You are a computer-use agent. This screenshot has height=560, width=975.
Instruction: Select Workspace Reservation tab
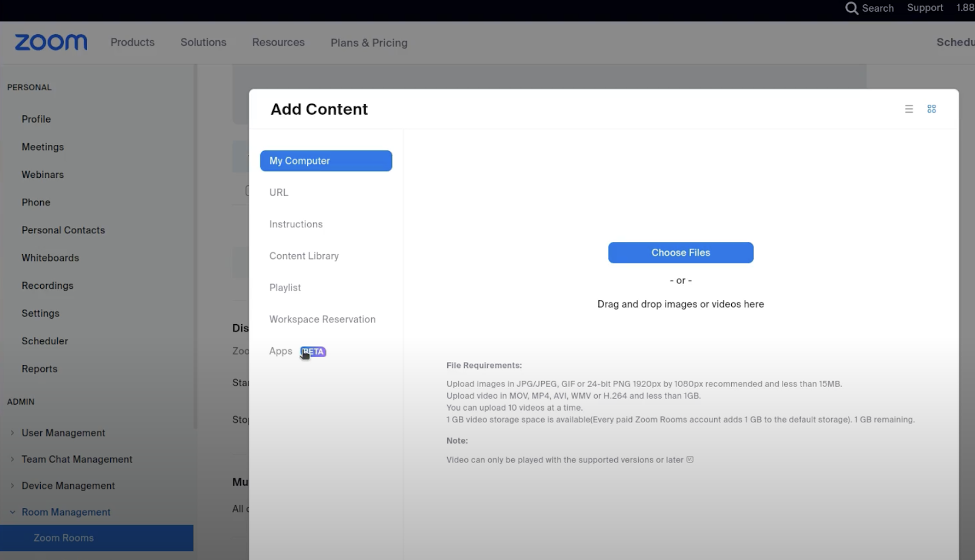(322, 319)
